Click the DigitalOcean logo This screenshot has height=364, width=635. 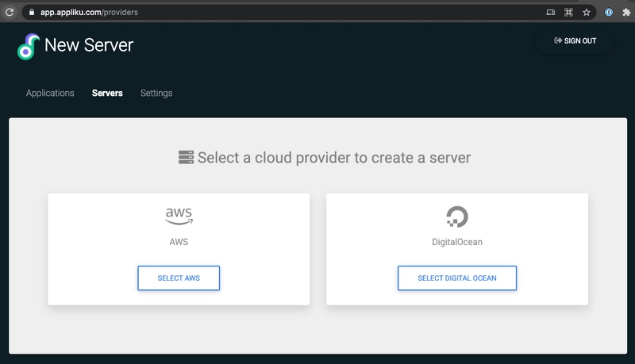(457, 216)
